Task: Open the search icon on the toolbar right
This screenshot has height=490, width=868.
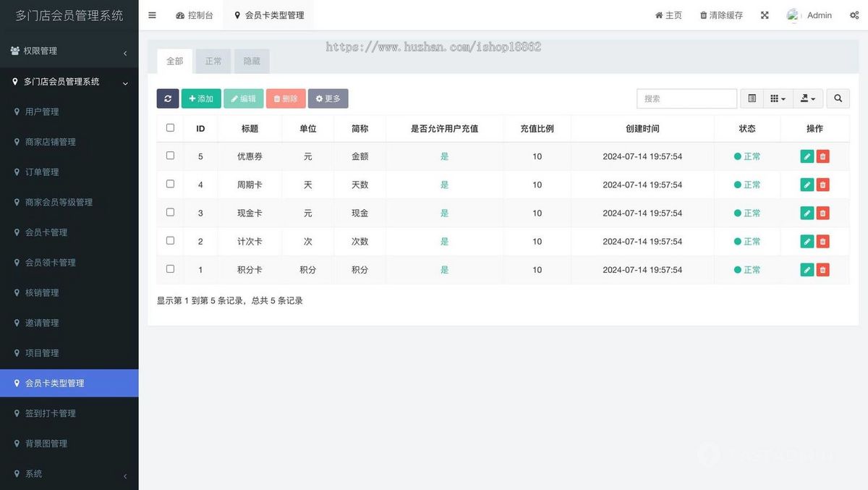Action: click(x=838, y=98)
